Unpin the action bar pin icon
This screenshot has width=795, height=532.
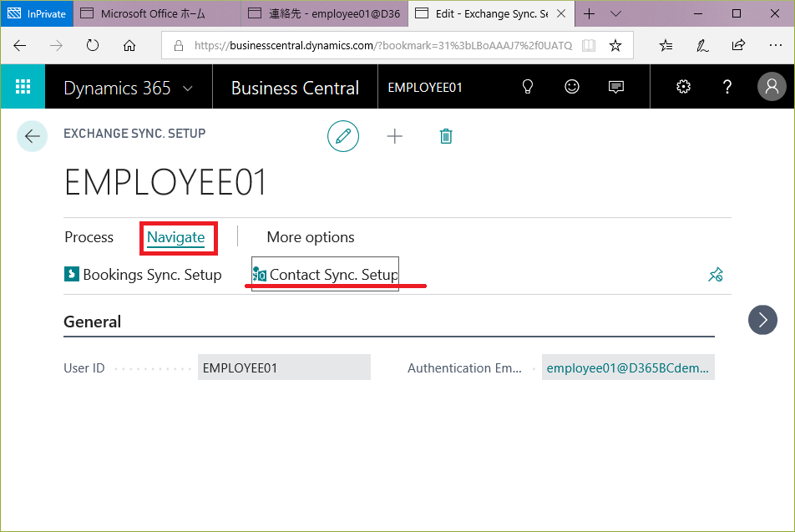[x=716, y=275]
